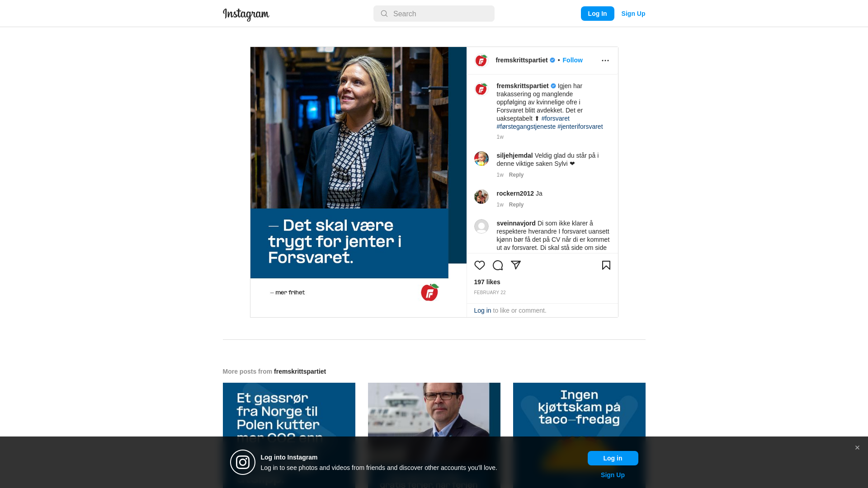Open fremskrittspartiet profile avatar in header
The image size is (868, 488).
[x=481, y=61]
